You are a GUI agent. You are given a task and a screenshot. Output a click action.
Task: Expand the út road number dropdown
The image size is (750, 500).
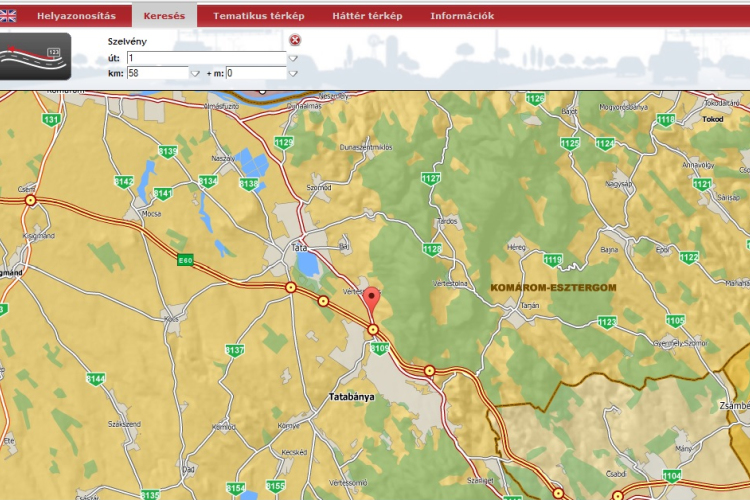(293, 59)
